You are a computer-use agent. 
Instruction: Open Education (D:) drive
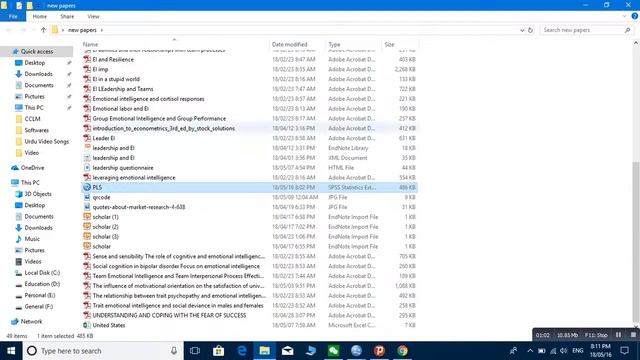(42, 284)
